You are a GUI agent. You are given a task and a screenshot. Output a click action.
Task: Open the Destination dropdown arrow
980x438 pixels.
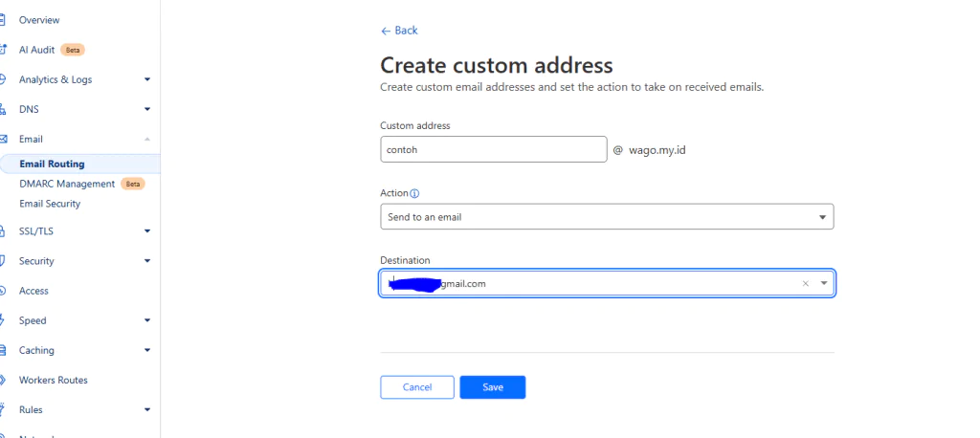pos(823,283)
